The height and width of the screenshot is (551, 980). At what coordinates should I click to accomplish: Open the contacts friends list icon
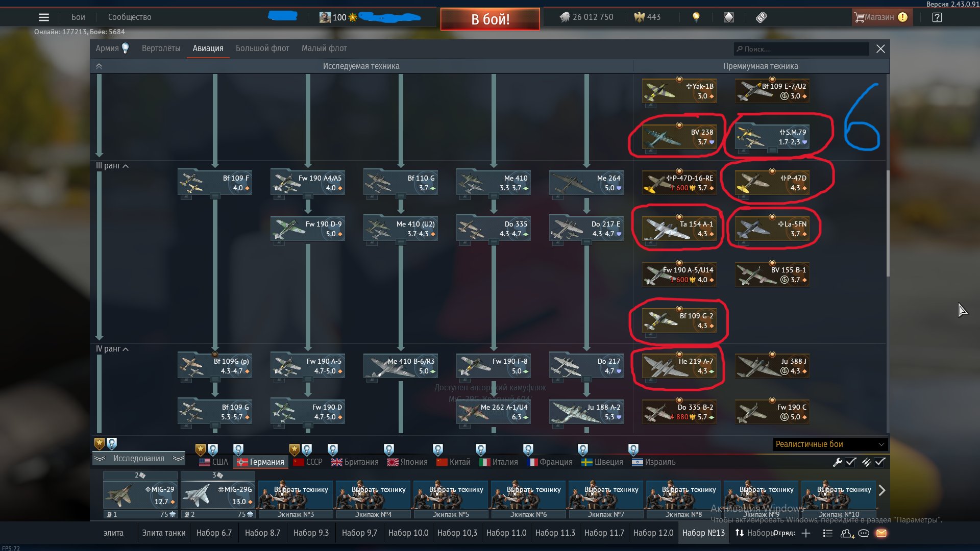(x=846, y=533)
